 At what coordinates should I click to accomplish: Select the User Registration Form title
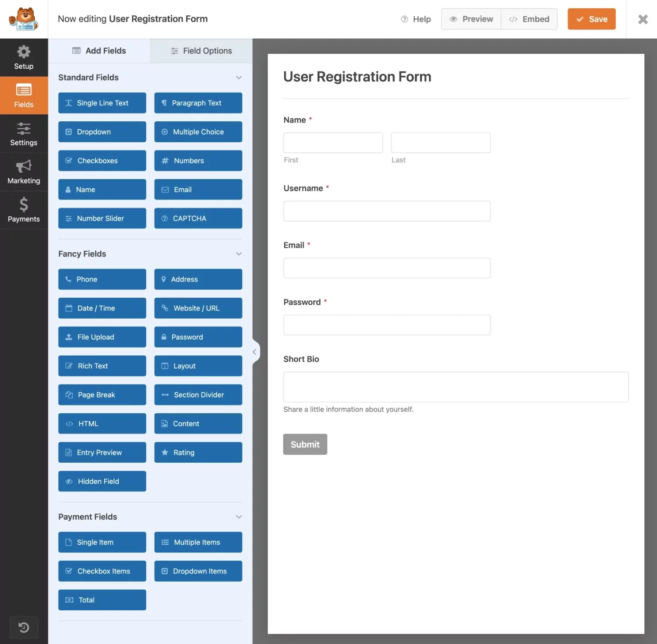point(357,77)
